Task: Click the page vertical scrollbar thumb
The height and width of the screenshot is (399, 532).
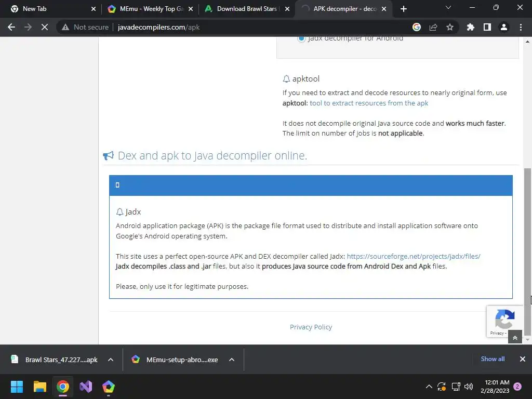Action: pos(527,251)
